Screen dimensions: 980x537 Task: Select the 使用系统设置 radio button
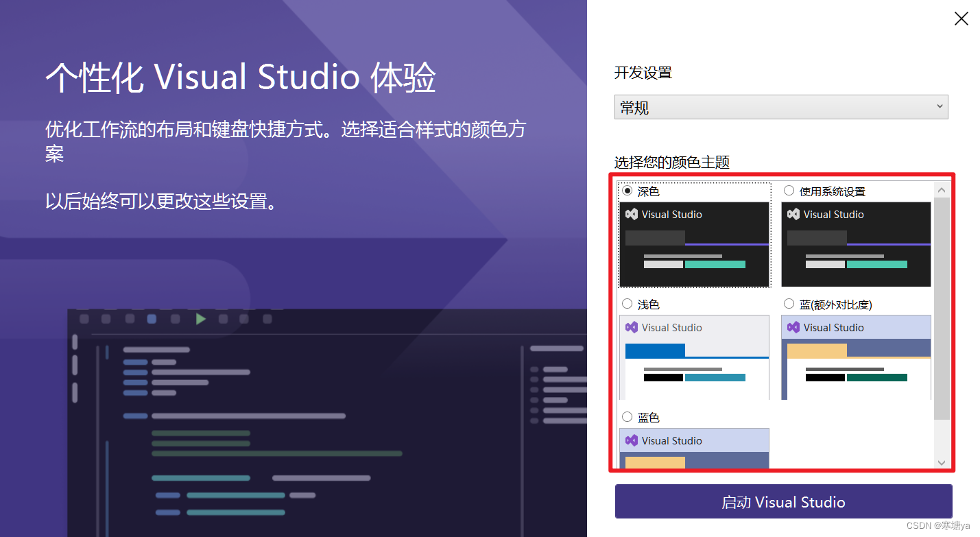pos(789,191)
